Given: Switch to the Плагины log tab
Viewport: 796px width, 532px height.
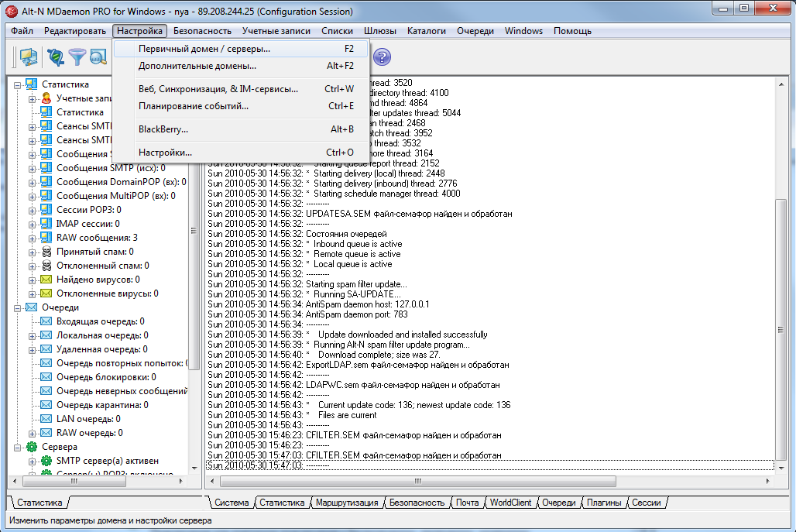Looking at the screenshot, I should pos(604,503).
